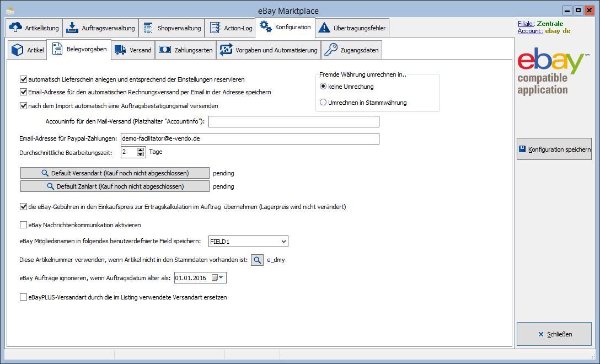Click the eBay compatible application logo
The height and width of the screenshot is (364, 600).
(553, 71)
